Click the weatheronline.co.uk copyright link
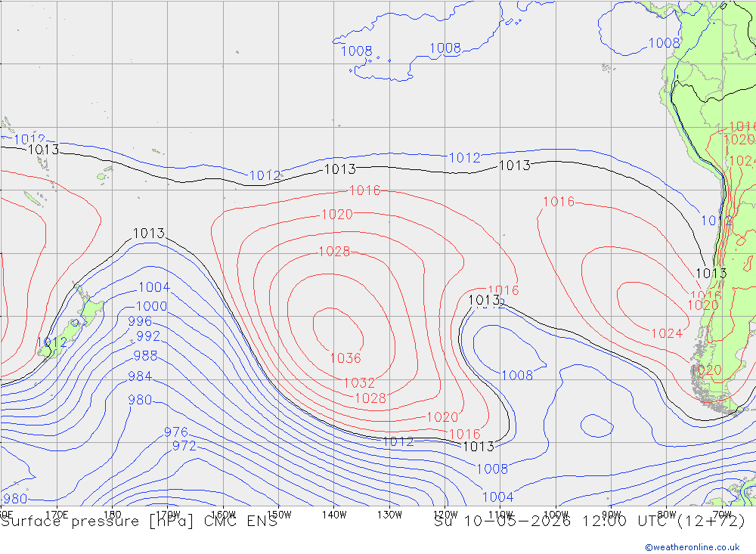 coord(692,547)
